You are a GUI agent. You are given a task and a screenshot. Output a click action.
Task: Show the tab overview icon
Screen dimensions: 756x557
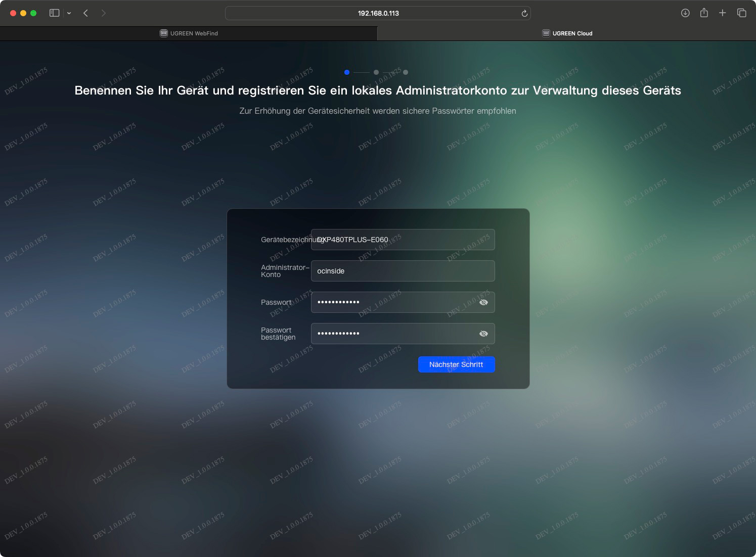[x=741, y=13]
